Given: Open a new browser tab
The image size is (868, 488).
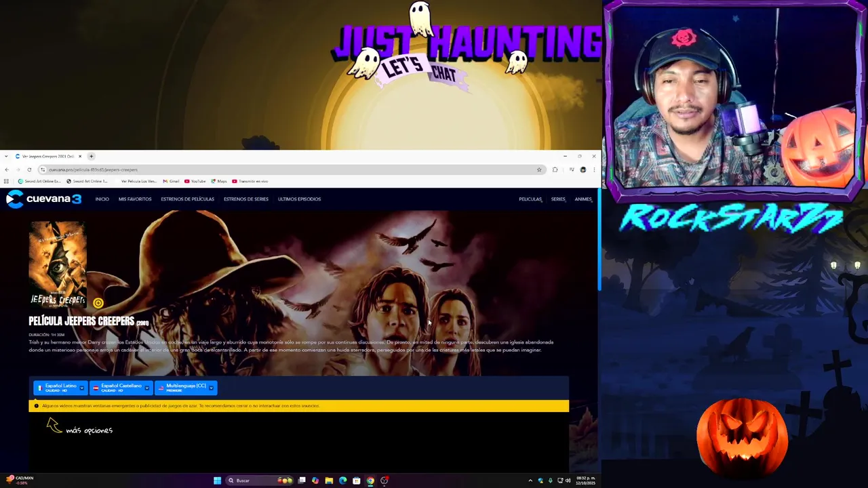Looking at the screenshot, I should (x=92, y=157).
